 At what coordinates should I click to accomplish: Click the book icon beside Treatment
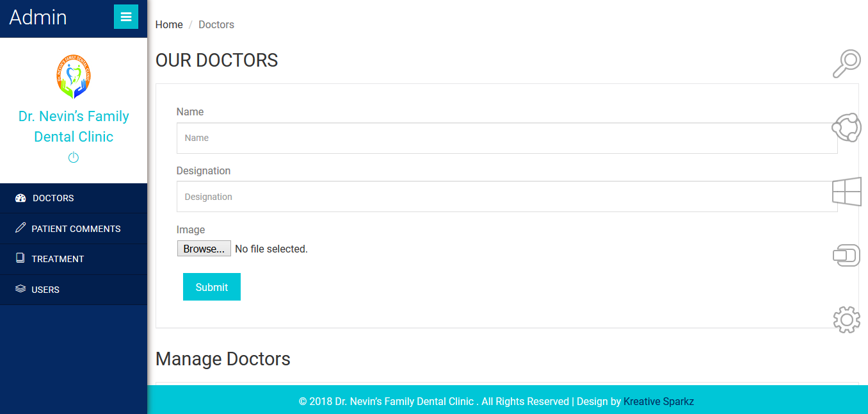tap(20, 258)
